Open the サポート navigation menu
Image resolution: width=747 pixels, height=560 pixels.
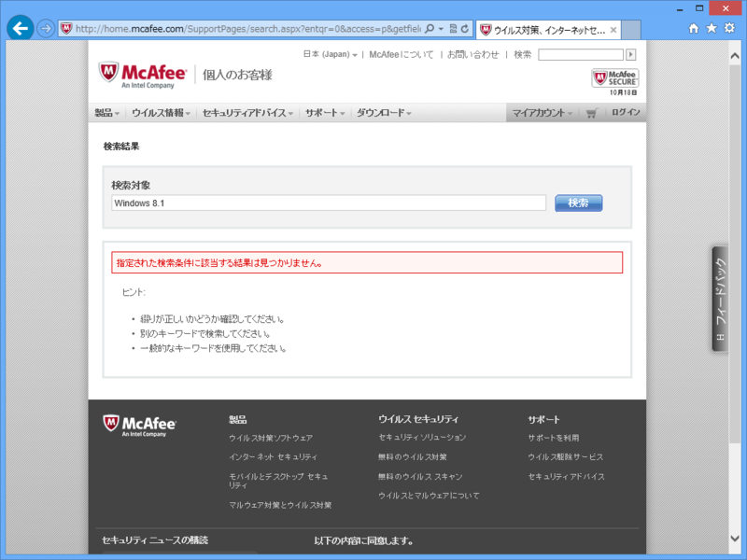323,112
